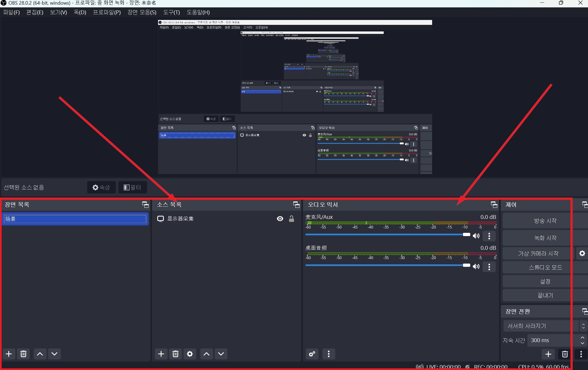
Task: Add a new scene transition with the plus icon
Action: (548, 354)
